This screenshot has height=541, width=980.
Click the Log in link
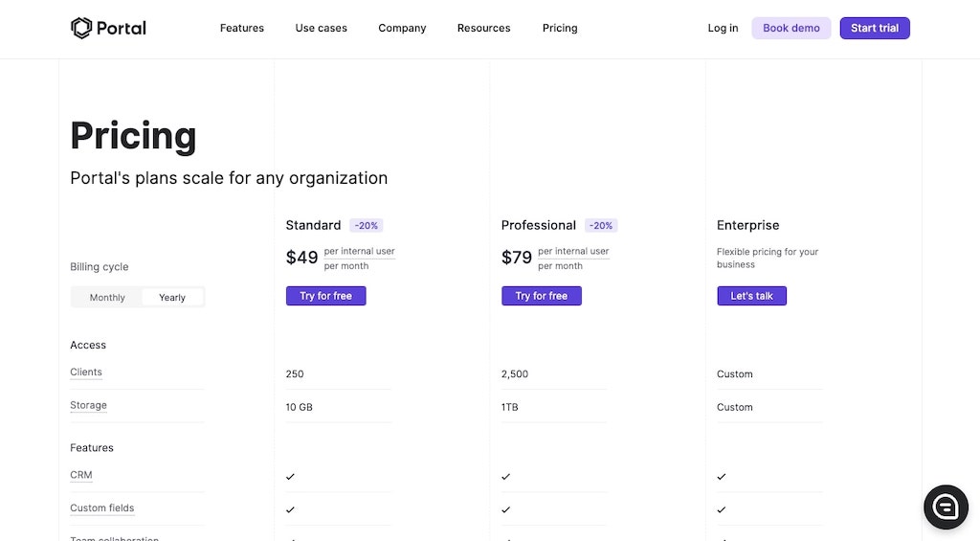coord(723,28)
